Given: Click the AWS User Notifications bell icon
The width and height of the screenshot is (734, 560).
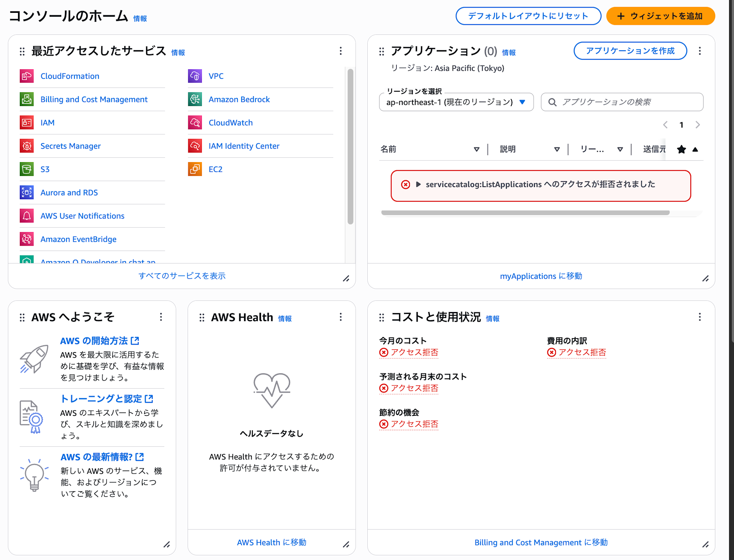Looking at the screenshot, I should pyautogui.click(x=27, y=216).
